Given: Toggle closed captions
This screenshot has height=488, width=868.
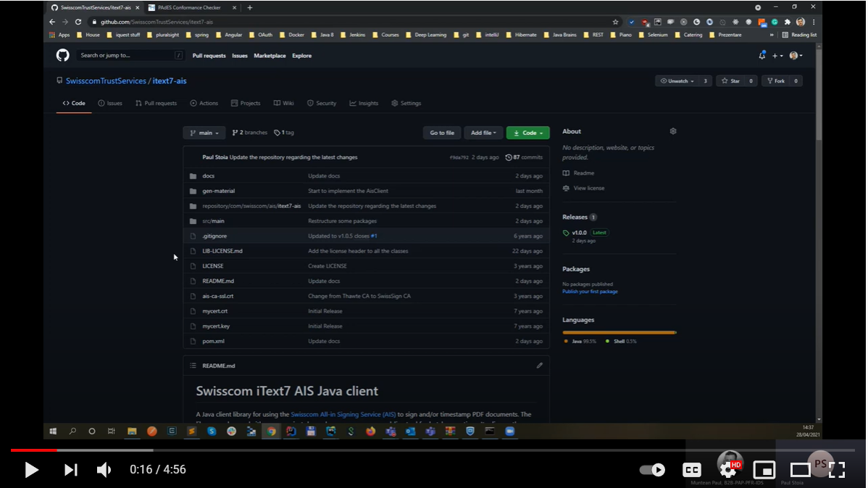Looking at the screenshot, I should coord(692,470).
